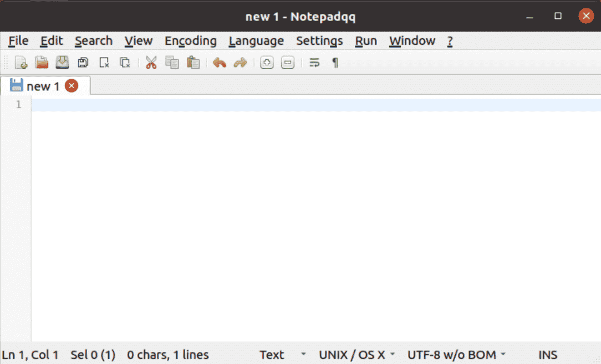
Task: Open the File menu
Action: 18,40
